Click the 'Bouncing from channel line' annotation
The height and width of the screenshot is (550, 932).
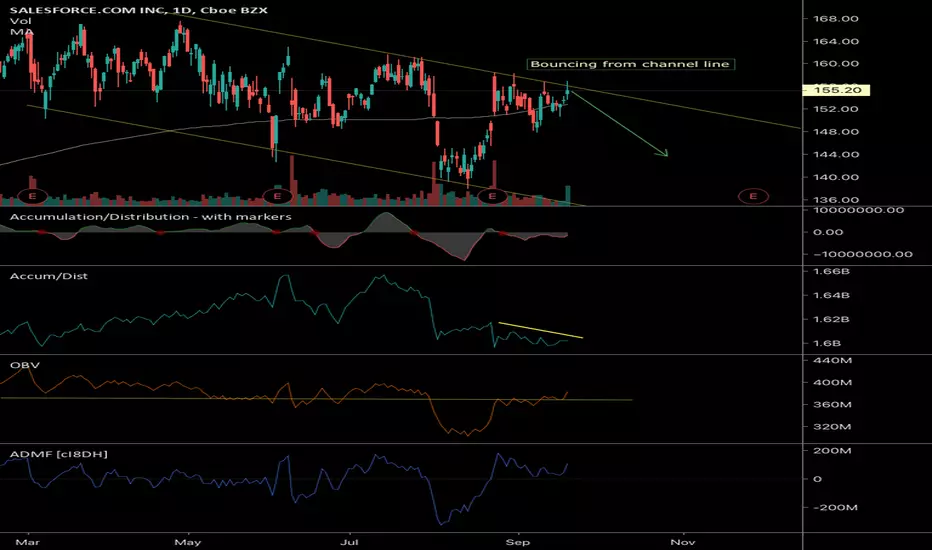click(x=630, y=64)
